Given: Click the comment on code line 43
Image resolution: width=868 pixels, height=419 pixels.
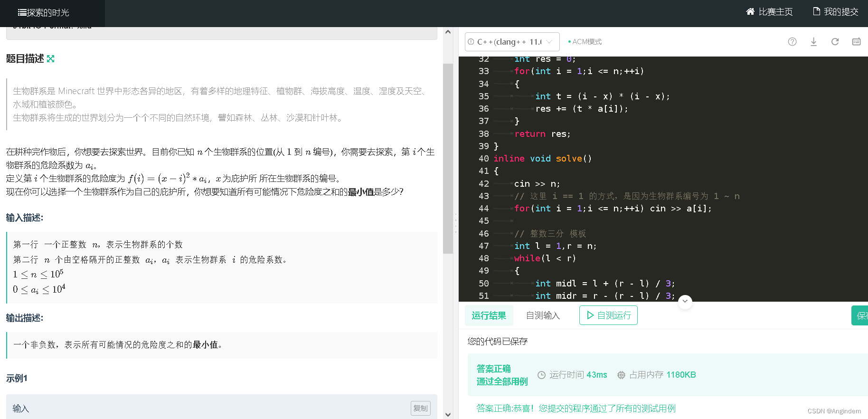Looking at the screenshot, I should coord(627,196).
